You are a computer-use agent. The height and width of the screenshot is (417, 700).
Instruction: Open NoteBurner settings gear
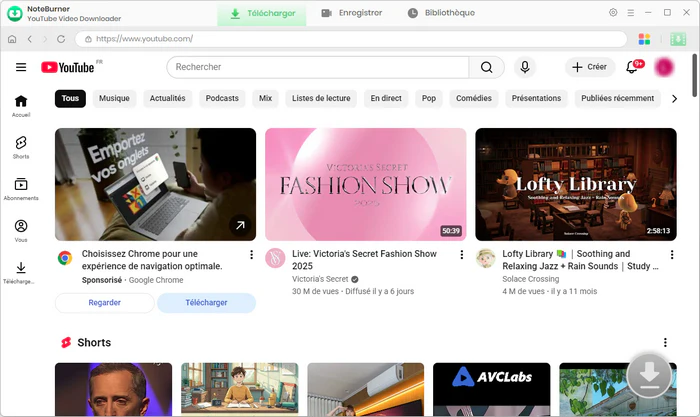(x=613, y=13)
